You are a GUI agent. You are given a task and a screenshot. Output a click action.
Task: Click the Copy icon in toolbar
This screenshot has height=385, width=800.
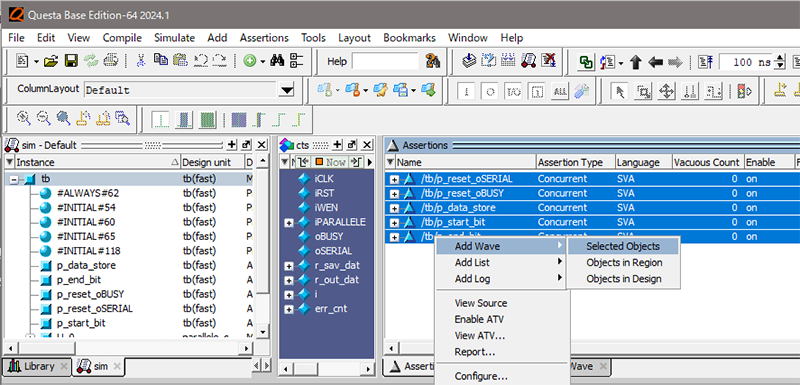click(161, 61)
